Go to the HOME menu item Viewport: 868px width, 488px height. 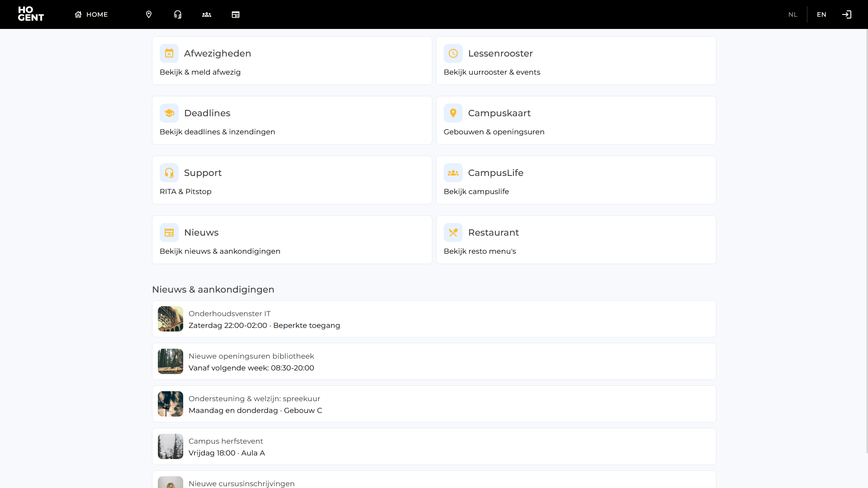pyautogui.click(x=91, y=14)
